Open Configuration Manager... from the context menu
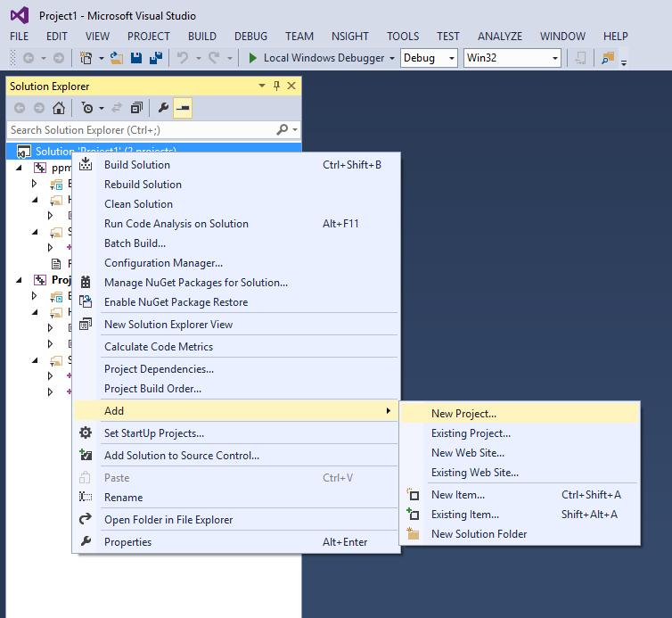This screenshot has height=618, width=672. (x=236, y=263)
